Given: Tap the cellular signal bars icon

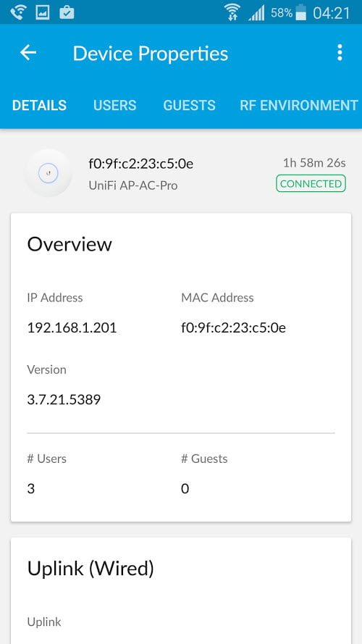Looking at the screenshot, I should (256, 13).
